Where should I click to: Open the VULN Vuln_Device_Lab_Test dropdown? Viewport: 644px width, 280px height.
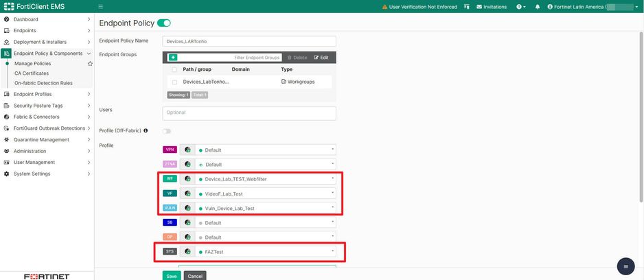(x=266, y=208)
